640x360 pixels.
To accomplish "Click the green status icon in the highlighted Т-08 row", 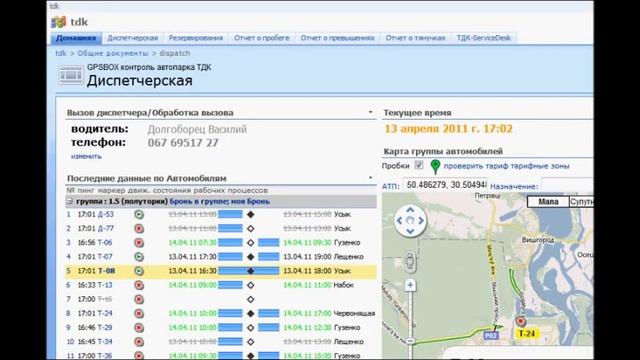I will tap(139, 271).
